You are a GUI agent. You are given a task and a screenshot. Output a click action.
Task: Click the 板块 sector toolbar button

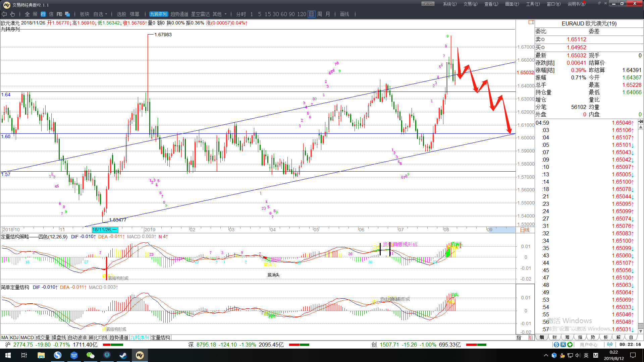tap(85, 14)
